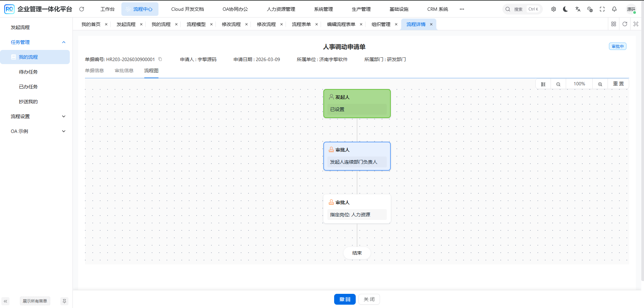Zoom in the flowchart canvas
Image resolution: width=644 pixels, height=308 pixels.
pos(600,84)
